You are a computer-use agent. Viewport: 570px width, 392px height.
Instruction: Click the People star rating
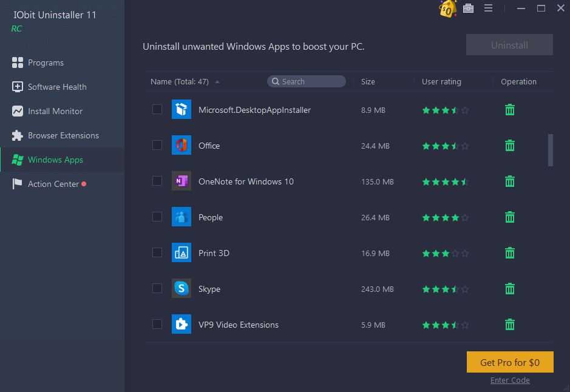tap(446, 218)
